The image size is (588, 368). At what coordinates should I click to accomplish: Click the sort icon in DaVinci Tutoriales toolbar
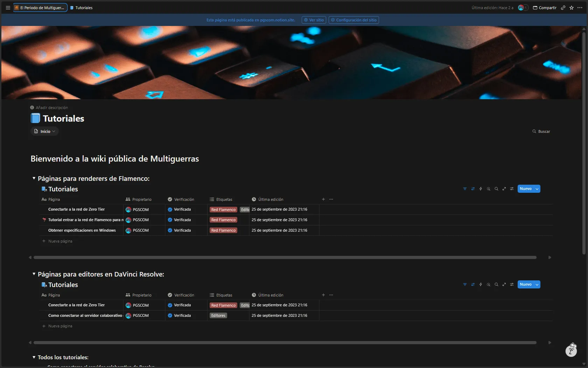(473, 285)
